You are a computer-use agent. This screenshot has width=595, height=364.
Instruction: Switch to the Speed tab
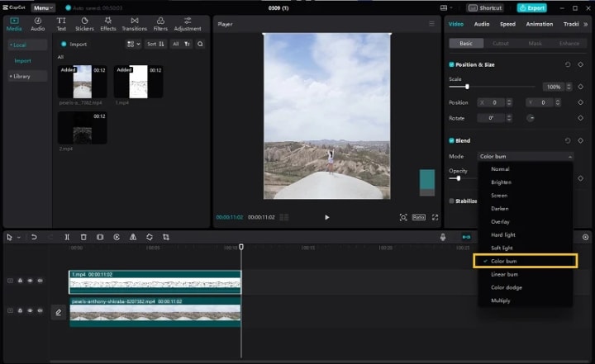(507, 24)
